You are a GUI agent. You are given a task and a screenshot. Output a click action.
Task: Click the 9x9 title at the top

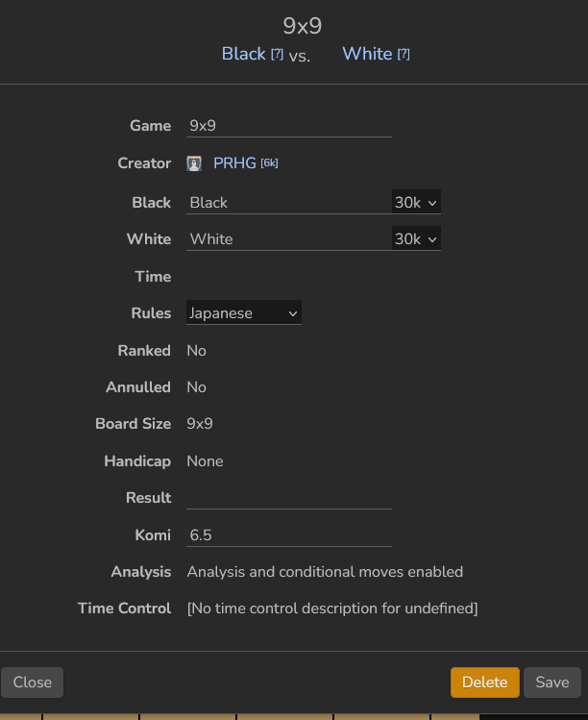(302, 26)
